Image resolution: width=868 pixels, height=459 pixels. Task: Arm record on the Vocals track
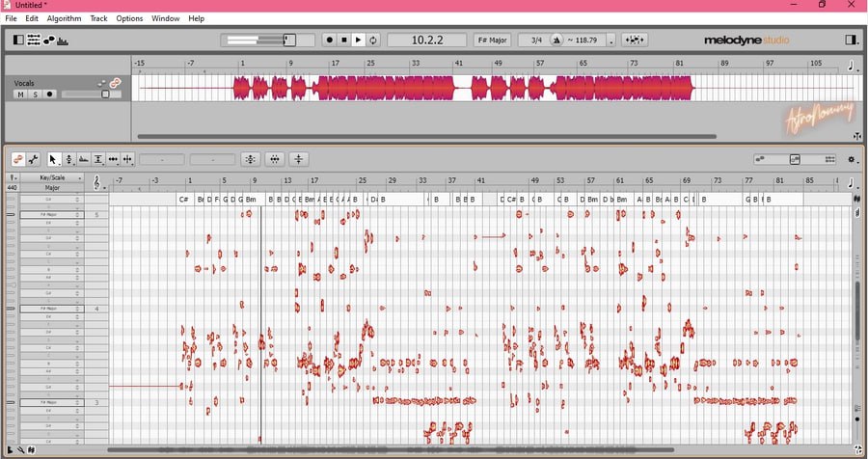coord(50,94)
